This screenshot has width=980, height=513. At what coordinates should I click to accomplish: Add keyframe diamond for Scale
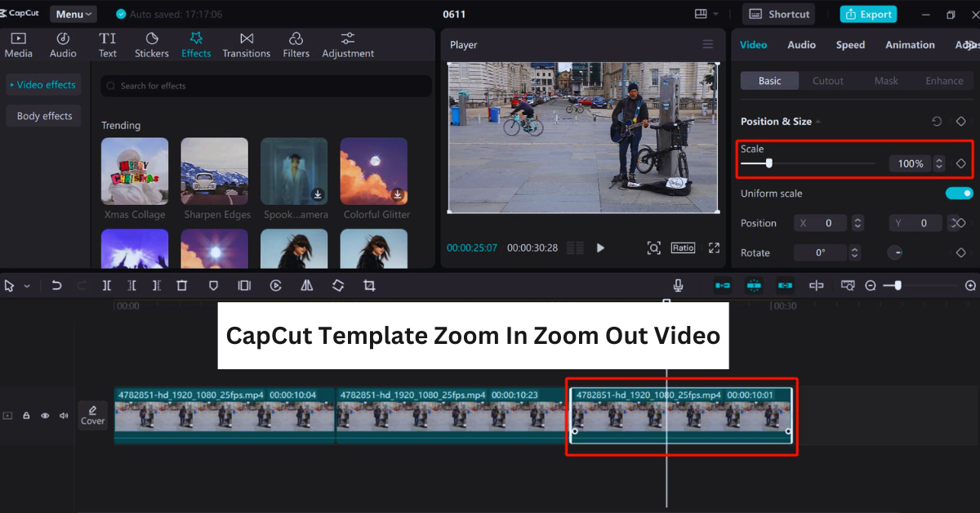point(961,163)
